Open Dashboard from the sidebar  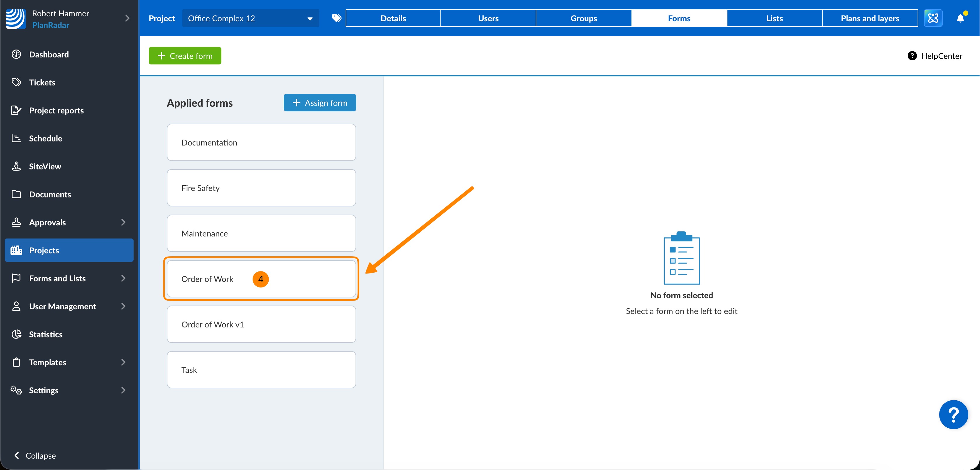point(49,55)
